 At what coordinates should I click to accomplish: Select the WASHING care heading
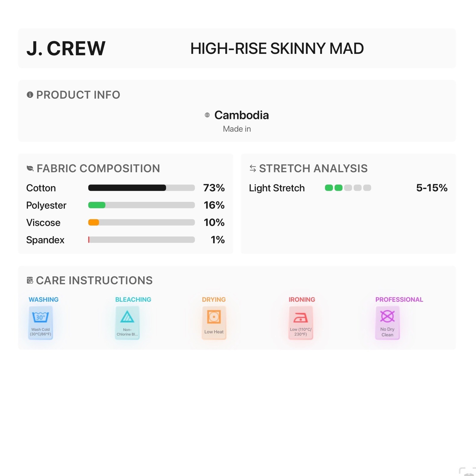click(x=43, y=300)
